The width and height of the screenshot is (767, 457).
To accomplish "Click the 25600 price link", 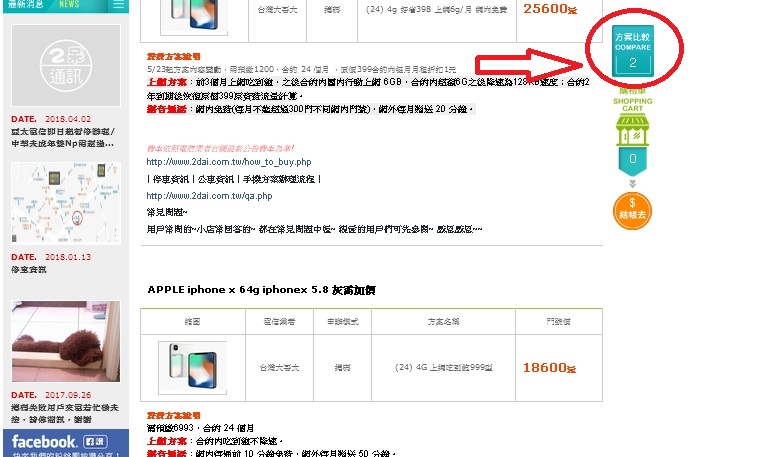I will click(x=550, y=9).
